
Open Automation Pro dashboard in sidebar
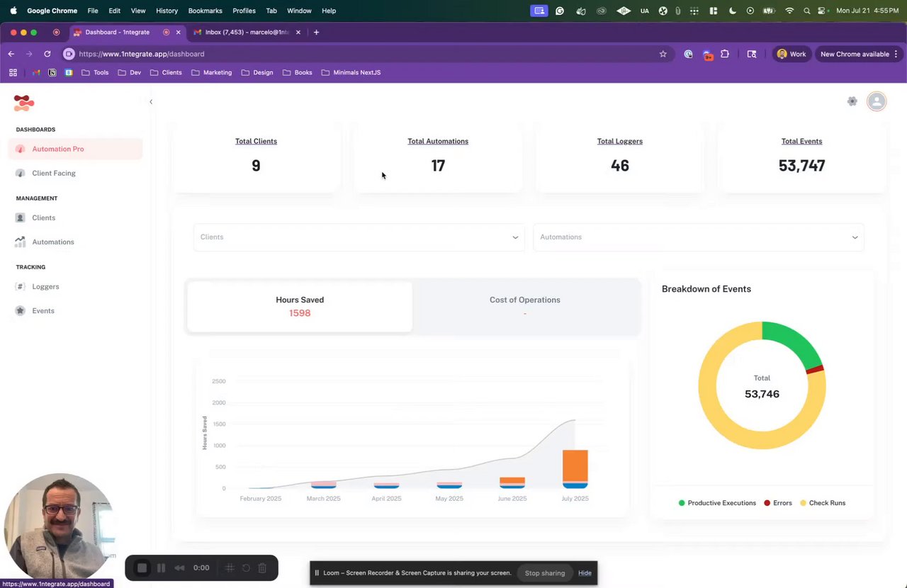point(75,149)
